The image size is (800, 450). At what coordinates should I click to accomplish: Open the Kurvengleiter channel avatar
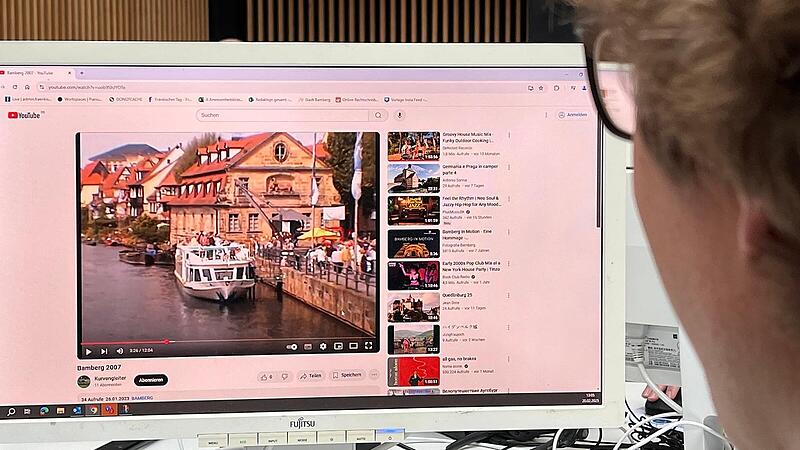coord(84,381)
